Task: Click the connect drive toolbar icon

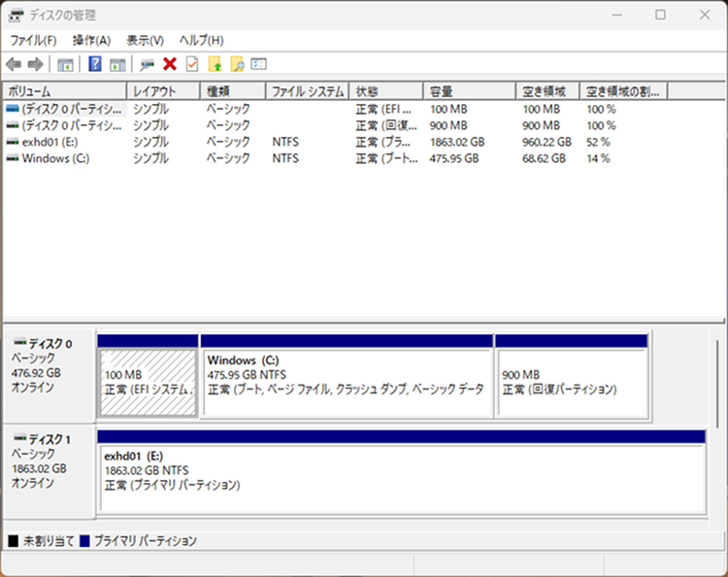Action: 147,64
